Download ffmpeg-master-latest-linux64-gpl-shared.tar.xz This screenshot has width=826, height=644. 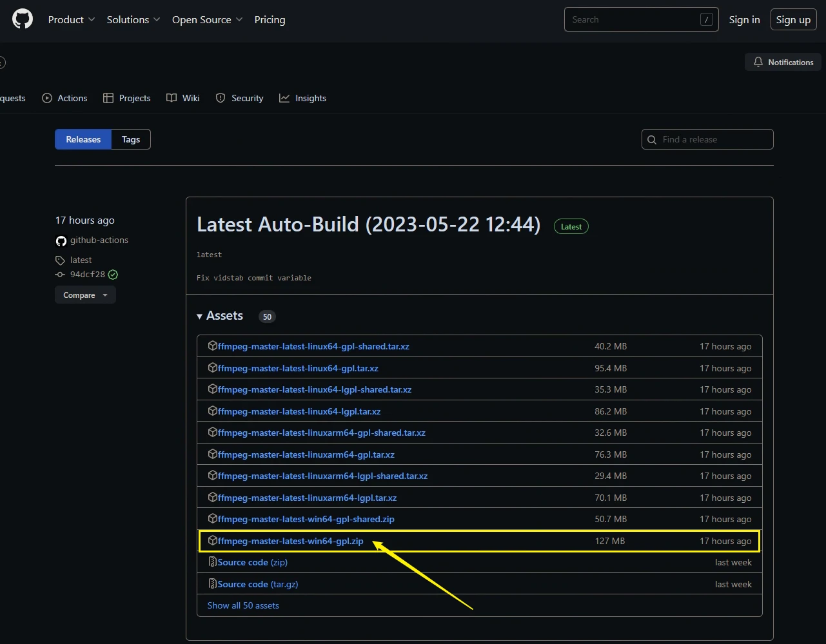click(313, 346)
